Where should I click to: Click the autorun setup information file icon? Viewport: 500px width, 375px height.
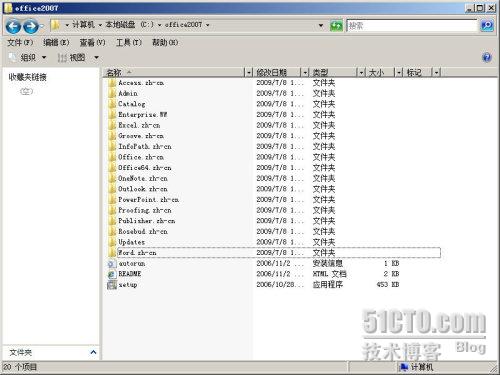tap(112, 264)
